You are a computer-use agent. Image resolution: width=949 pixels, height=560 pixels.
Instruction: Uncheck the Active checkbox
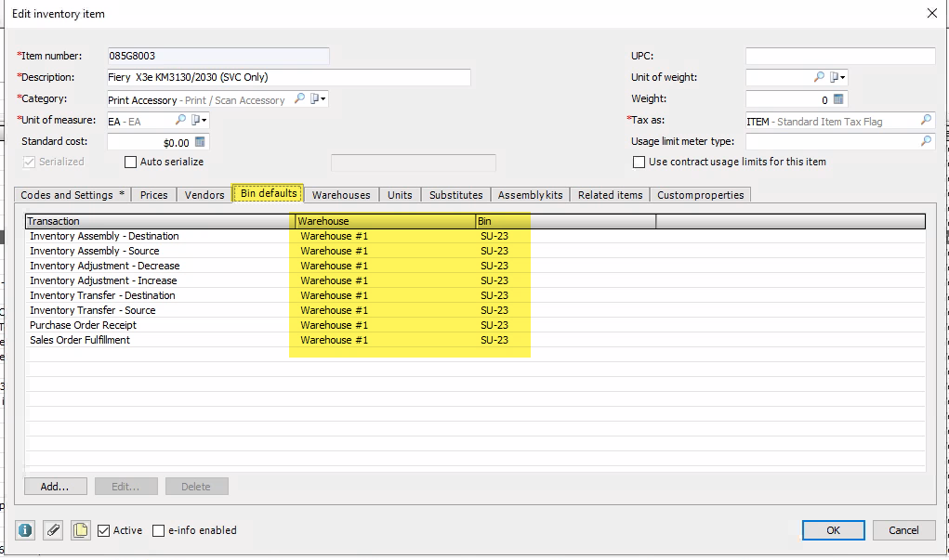click(103, 530)
